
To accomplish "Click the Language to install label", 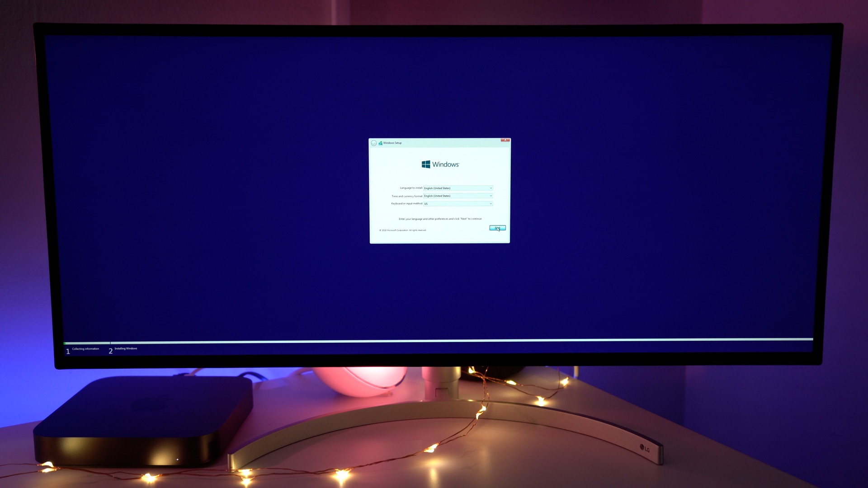I will tap(411, 188).
